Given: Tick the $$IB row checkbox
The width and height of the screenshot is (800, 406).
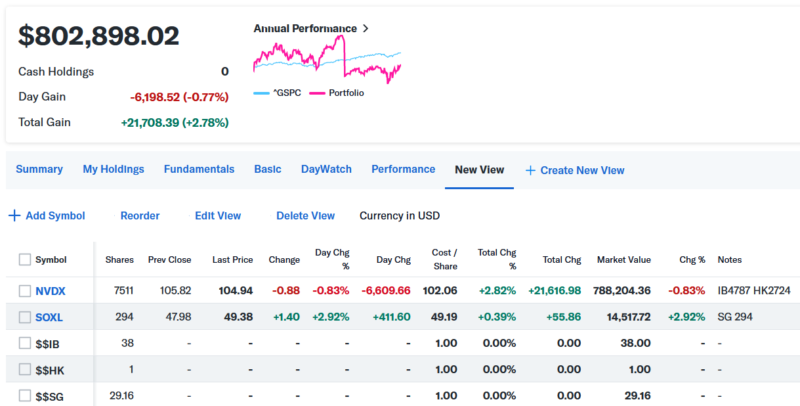Looking at the screenshot, I should [x=25, y=343].
